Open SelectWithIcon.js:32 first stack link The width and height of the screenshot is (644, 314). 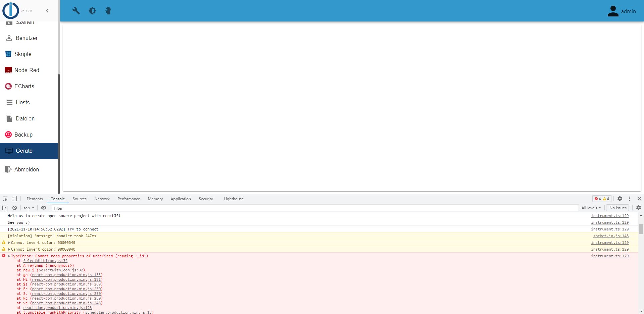pyautogui.click(x=45, y=261)
